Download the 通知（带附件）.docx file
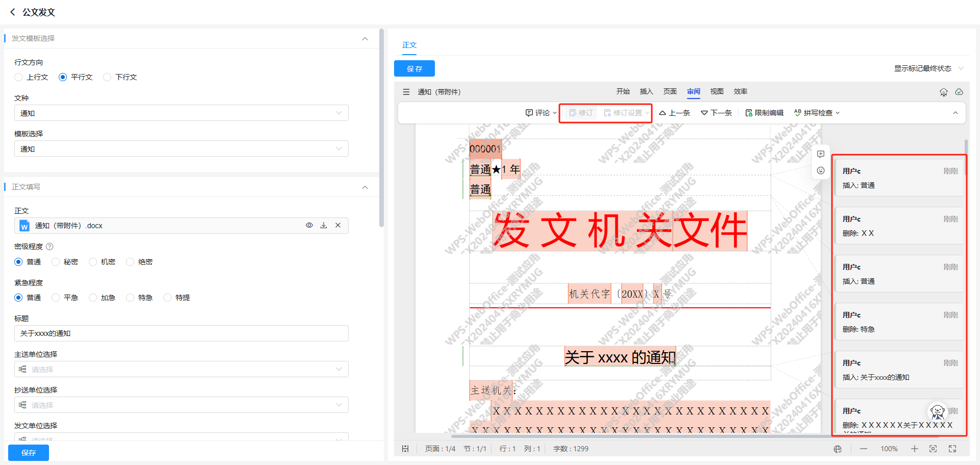980x465 pixels. click(x=324, y=225)
